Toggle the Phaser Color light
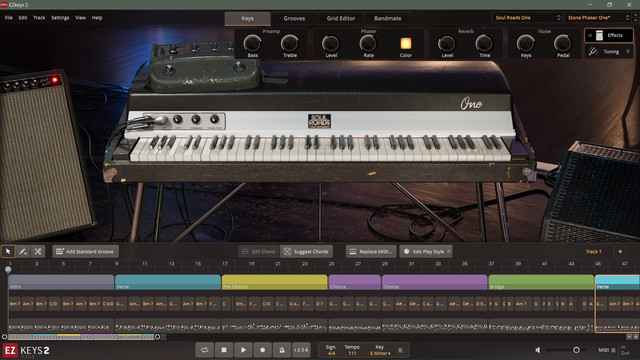The image size is (640, 360). click(x=406, y=43)
